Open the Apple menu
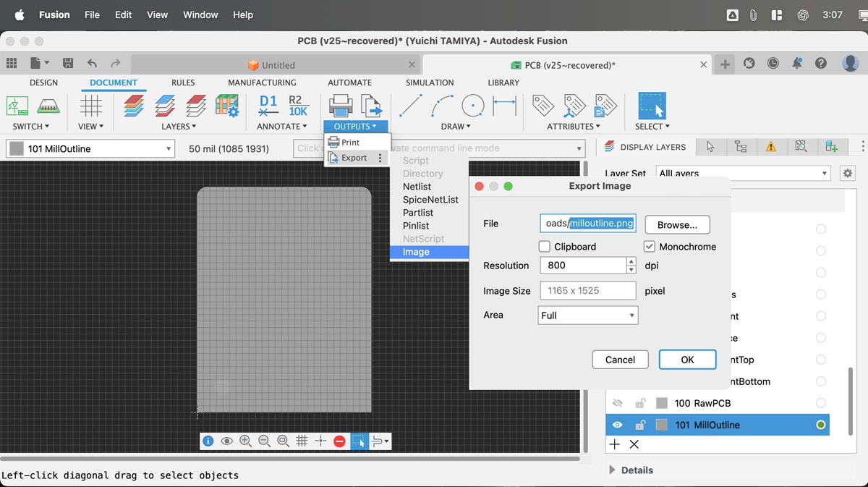868x487 pixels. point(20,14)
